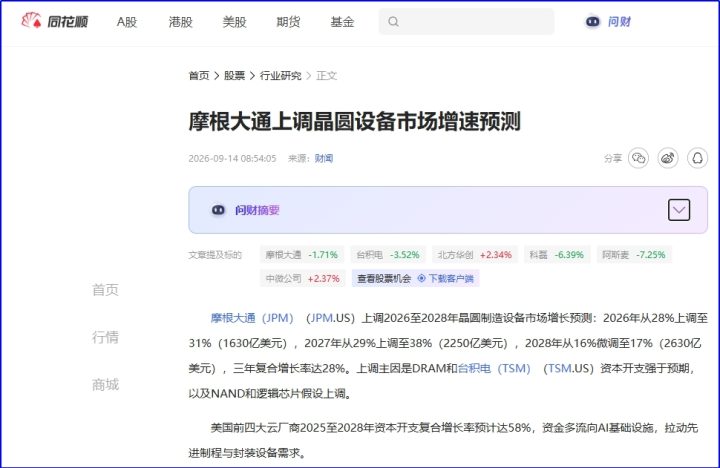Open 科磊 -6.39% stock tag
This screenshot has width=720, height=468.
point(557,254)
